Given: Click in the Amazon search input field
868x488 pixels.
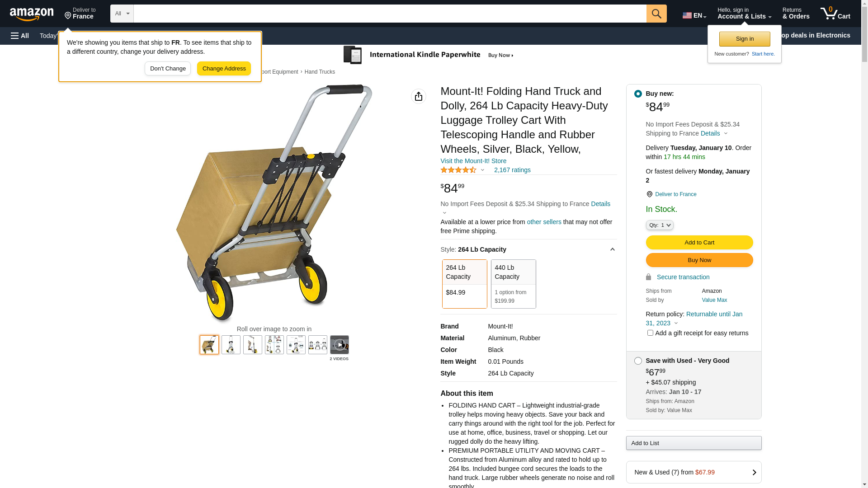Looking at the screenshot, I should (390, 14).
